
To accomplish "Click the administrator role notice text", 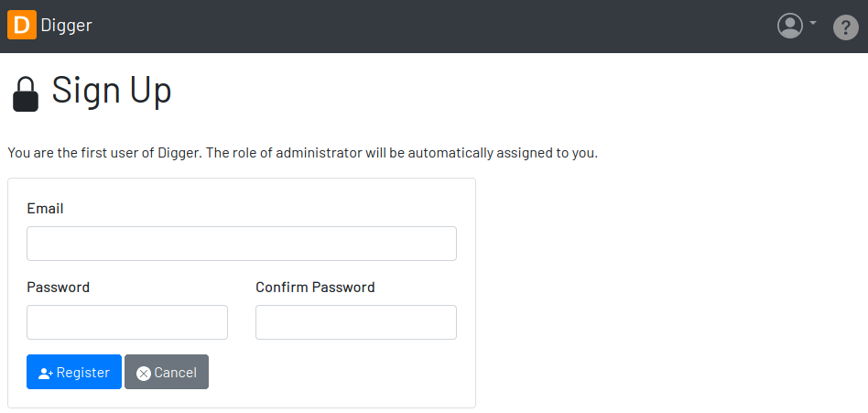I will tap(303, 153).
